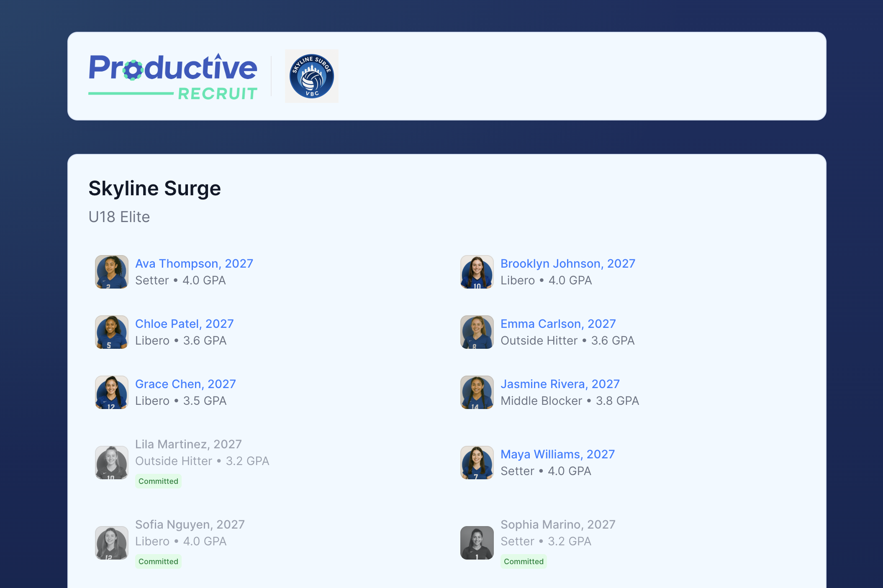The height and width of the screenshot is (588, 883).
Task: Click Emma Carlson's player avatar
Action: coord(477,332)
